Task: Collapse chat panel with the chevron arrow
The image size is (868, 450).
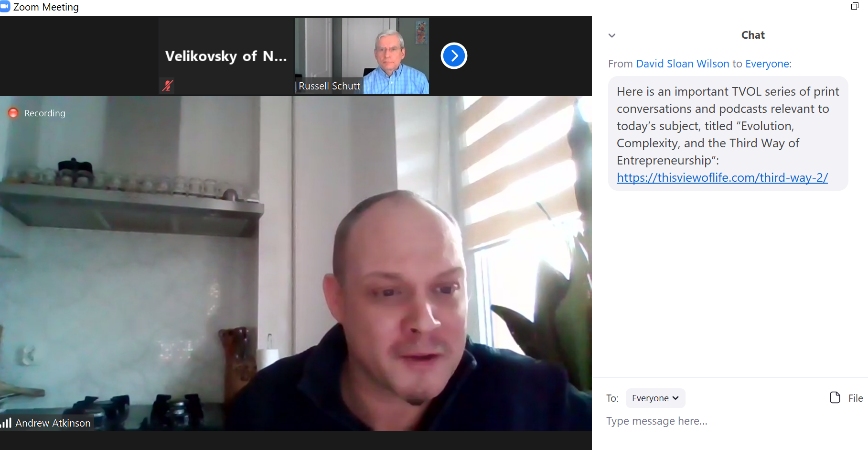Action: pos(612,35)
